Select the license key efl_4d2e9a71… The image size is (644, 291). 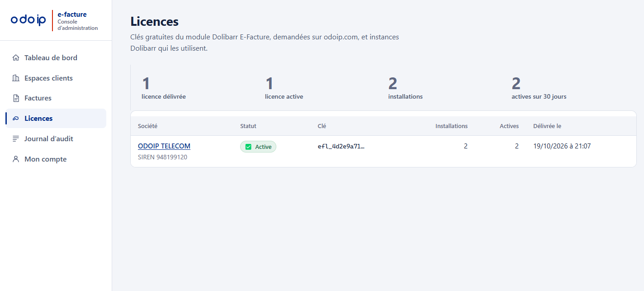[x=341, y=146]
